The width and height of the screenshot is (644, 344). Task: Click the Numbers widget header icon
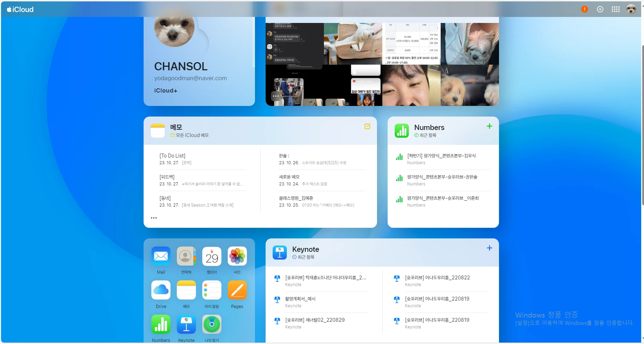tap(402, 131)
